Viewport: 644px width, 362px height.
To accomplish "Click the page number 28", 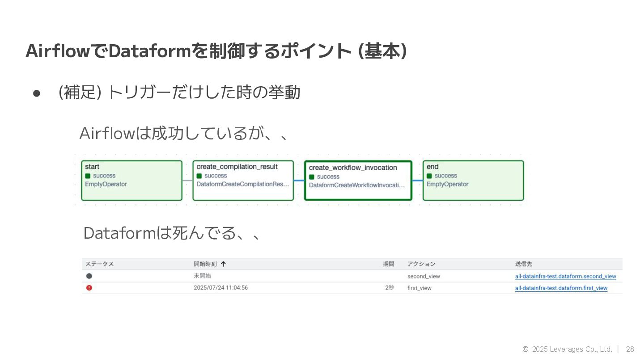I will coord(630,349).
